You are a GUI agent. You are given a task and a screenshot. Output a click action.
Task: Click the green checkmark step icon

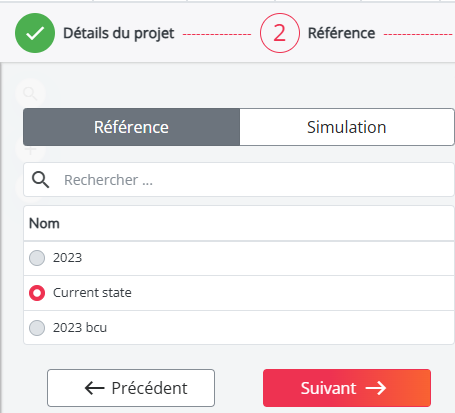[x=35, y=33]
